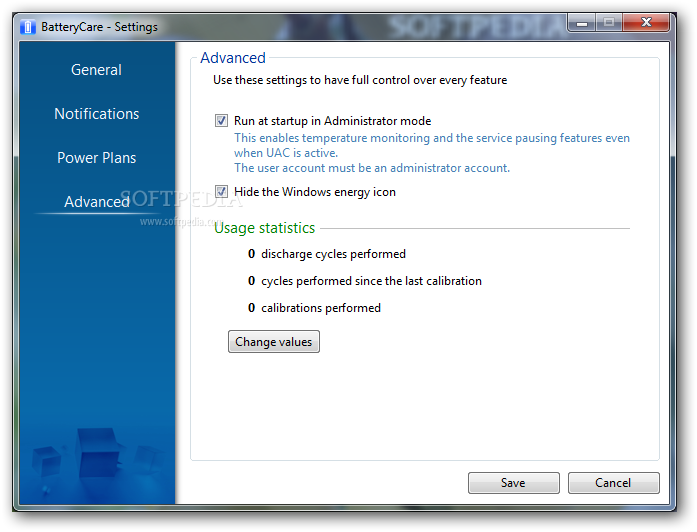Click 'cycles performed since the last calibration'
The image size is (697, 532).
(x=372, y=281)
